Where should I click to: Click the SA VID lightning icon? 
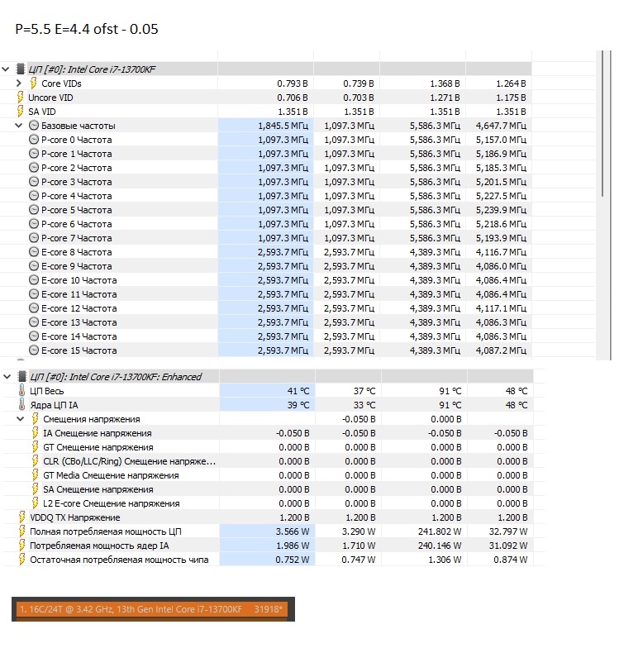(x=20, y=112)
